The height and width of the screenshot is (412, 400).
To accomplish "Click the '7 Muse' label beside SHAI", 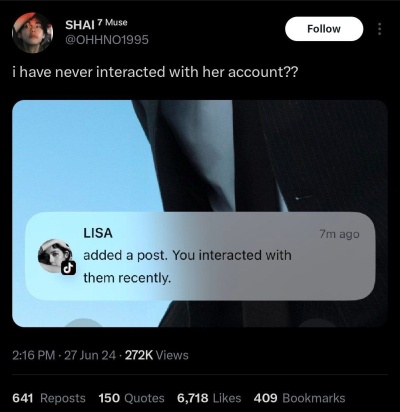I will [112, 23].
